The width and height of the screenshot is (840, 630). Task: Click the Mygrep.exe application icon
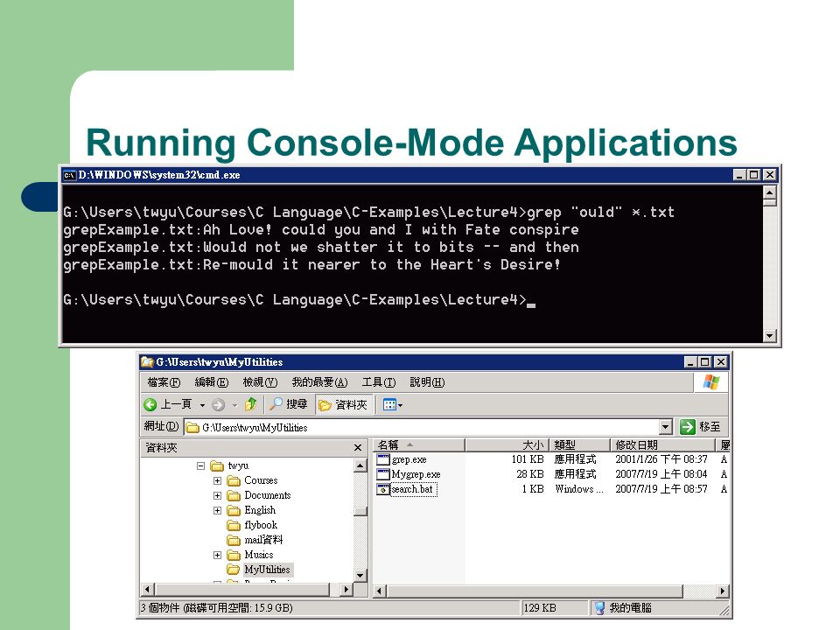pos(383,474)
